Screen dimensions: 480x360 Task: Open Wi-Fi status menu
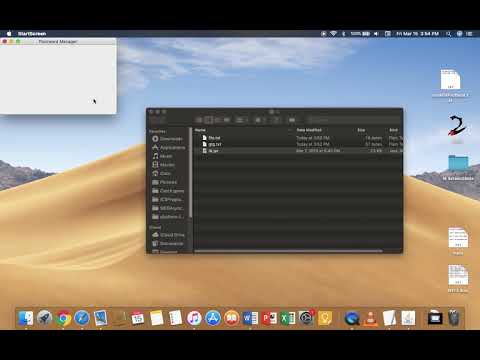[333, 34]
